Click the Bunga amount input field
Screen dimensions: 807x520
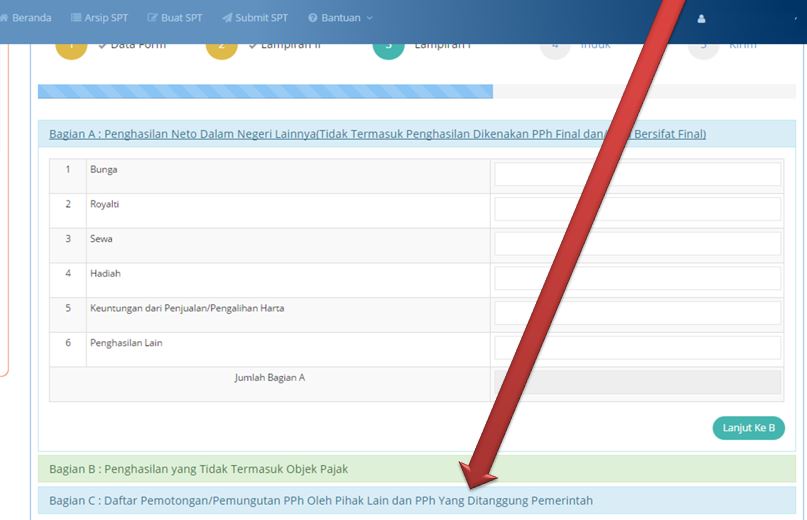638,175
